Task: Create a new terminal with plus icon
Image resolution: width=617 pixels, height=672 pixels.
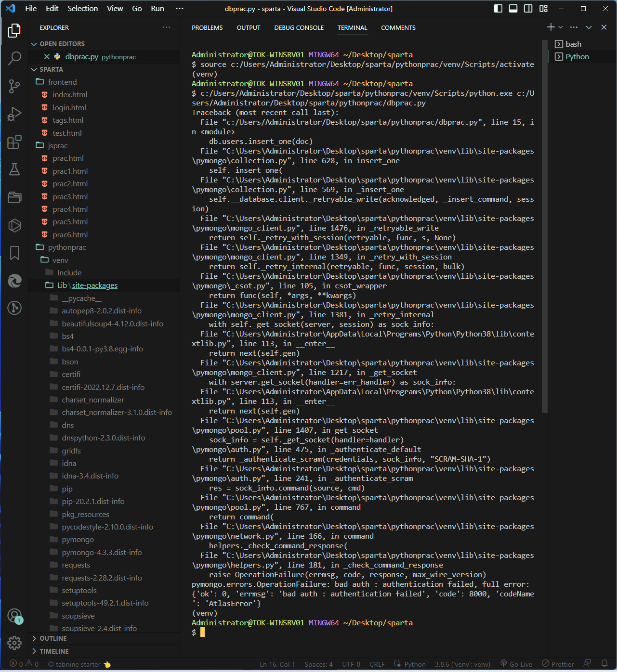Action: pyautogui.click(x=551, y=27)
